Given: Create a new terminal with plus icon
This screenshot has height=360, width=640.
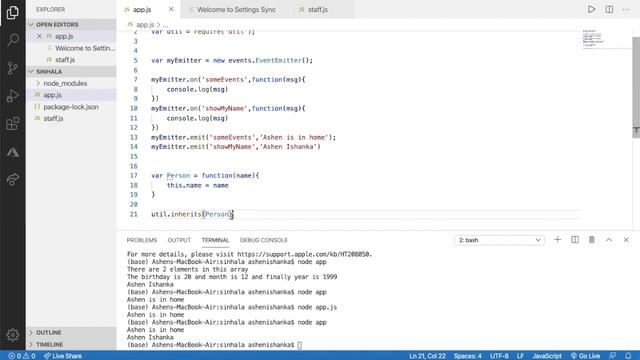Looking at the screenshot, I should (x=558, y=240).
